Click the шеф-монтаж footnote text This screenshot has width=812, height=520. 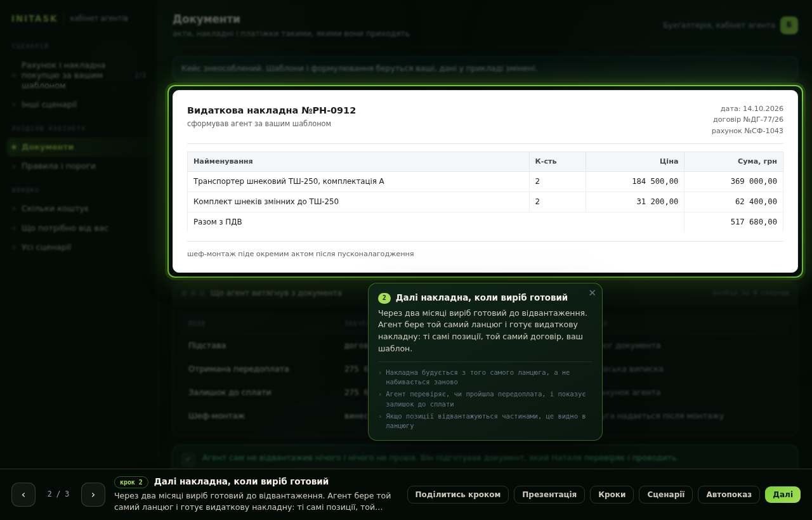[x=301, y=254]
